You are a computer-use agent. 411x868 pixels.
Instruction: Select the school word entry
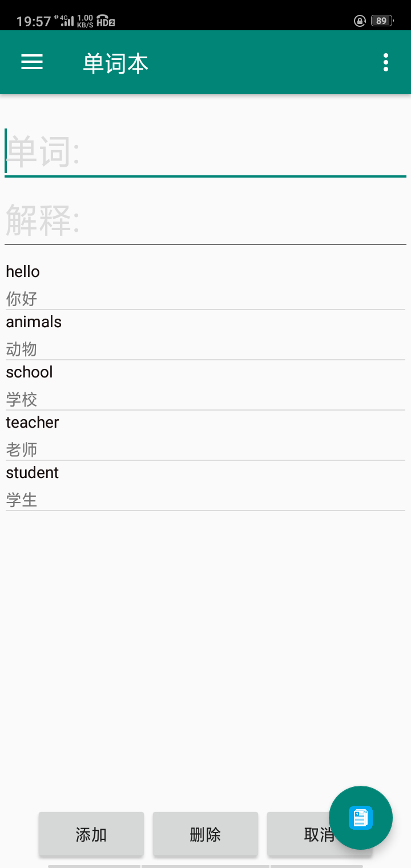(30, 372)
